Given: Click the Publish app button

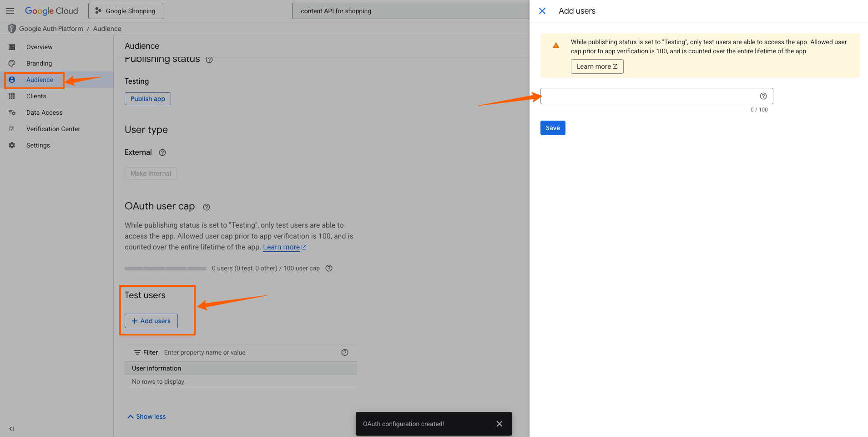Looking at the screenshot, I should 147,99.
